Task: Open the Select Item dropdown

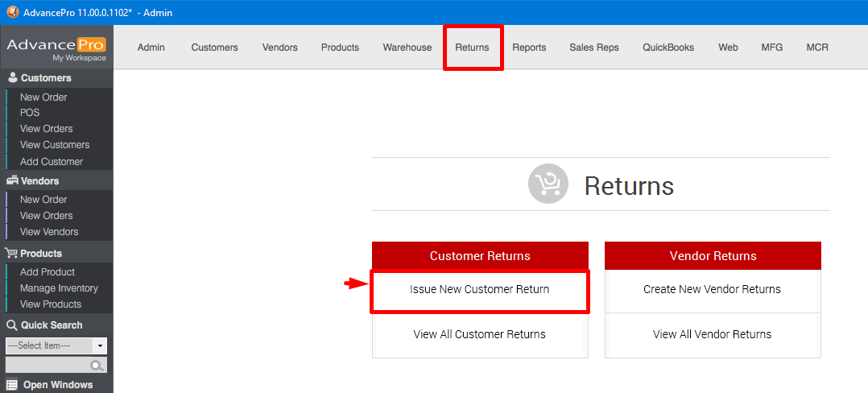Action: click(100, 345)
